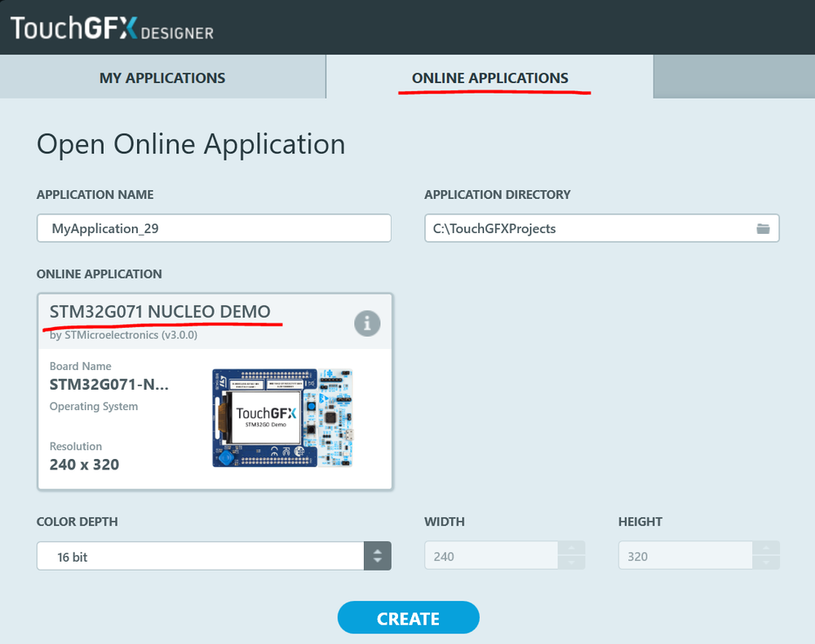Click the COLOR DEPTH field label
Viewport: 815px width, 644px height.
pyautogui.click(x=77, y=522)
